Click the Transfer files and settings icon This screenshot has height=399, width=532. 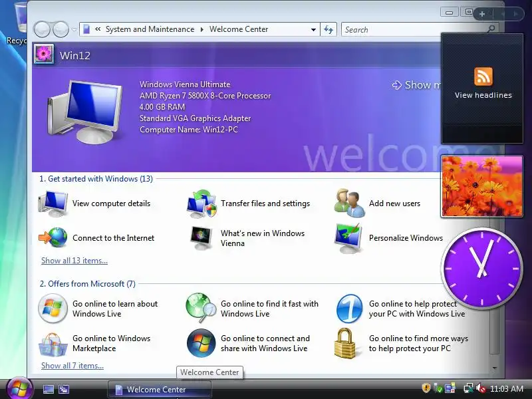tap(201, 203)
